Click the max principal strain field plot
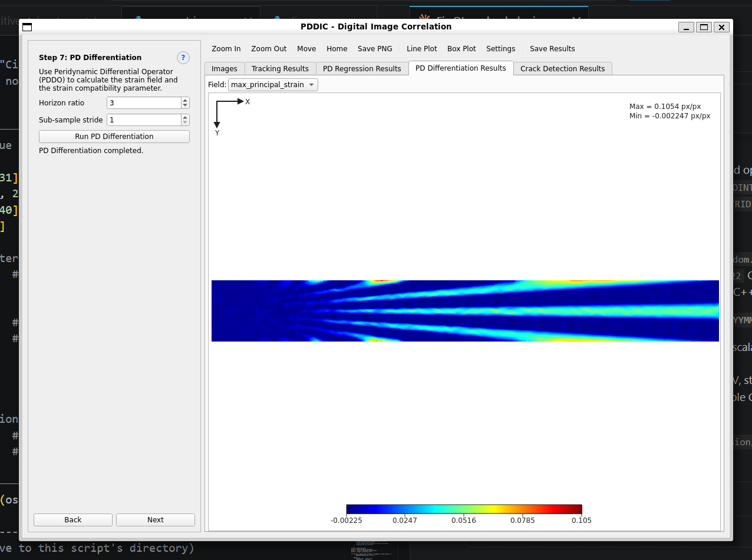The image size is (752, 560). (x=465, y=311)
